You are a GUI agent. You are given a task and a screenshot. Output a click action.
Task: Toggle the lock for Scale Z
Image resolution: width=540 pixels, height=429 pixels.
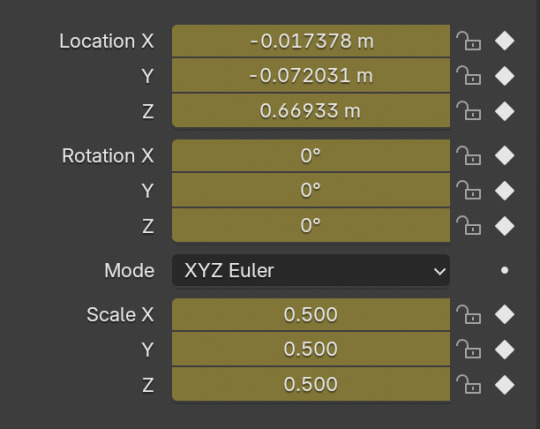(469, 384)
